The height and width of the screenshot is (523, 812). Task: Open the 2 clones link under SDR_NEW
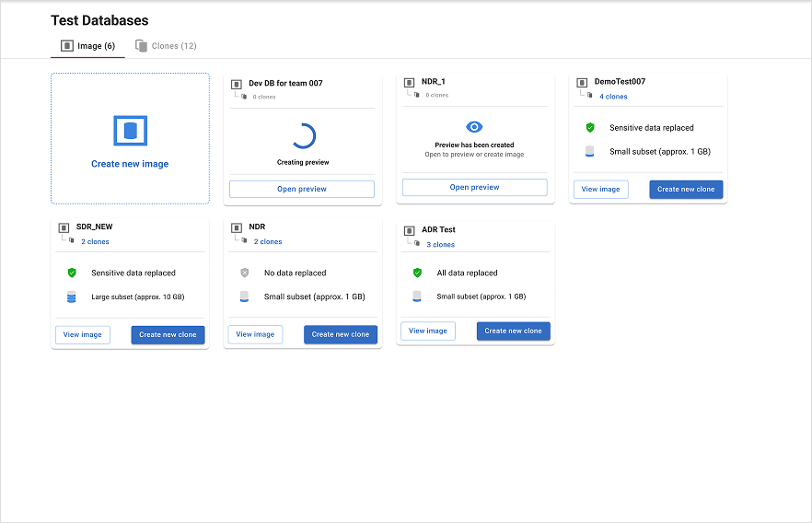(x=95, y=242)
